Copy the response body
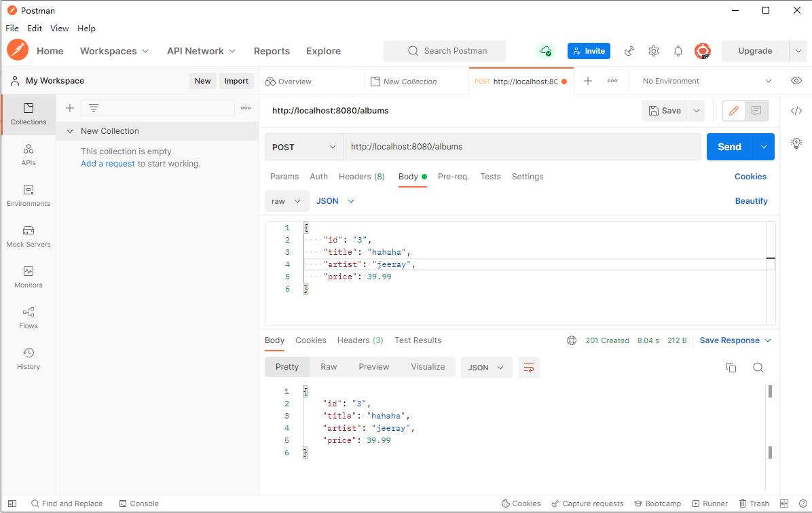Viewport: 812px width, 513px height. (731, 367)
